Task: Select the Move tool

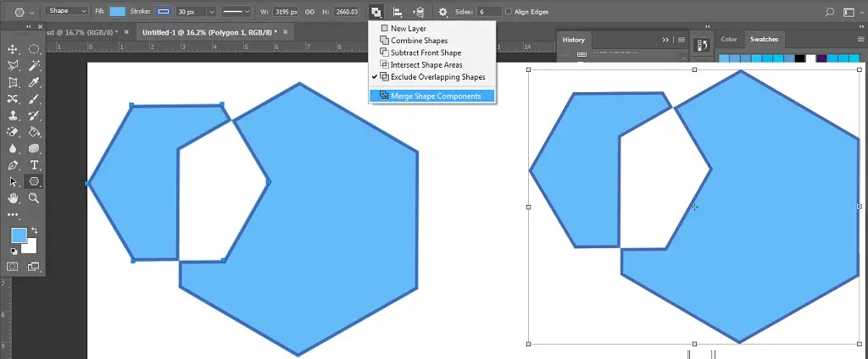Action: pyautogui.click(x=13, y=49)
